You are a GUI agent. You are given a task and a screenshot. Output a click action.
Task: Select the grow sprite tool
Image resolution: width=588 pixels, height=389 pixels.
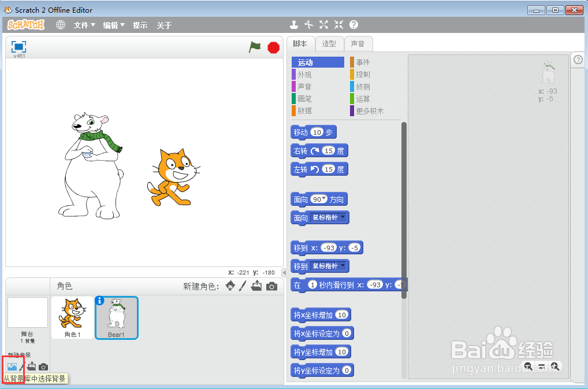pyautogui.click(x=323, y=25)
